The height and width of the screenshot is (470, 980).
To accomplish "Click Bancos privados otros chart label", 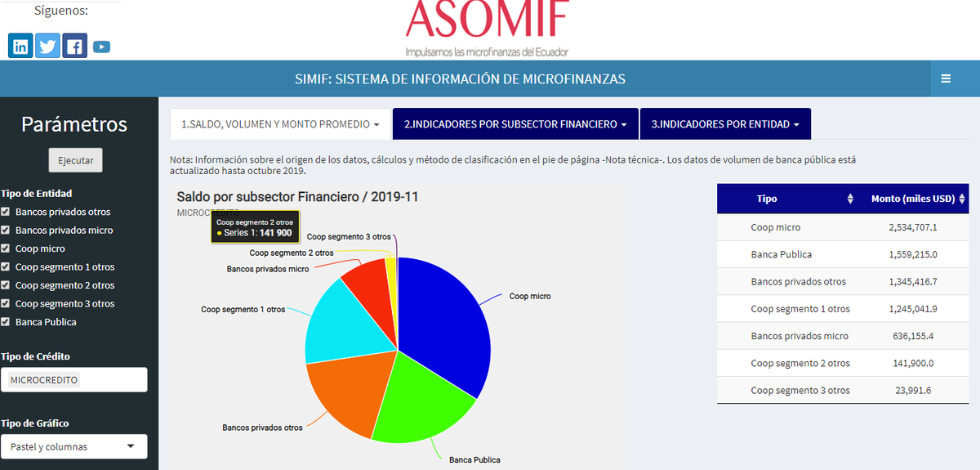I will coord(262,427).
